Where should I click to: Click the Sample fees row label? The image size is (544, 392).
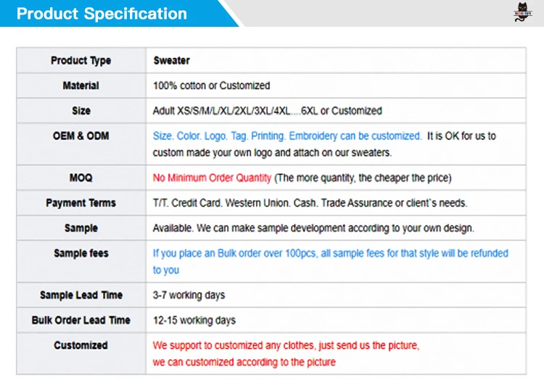click(81, 253)
